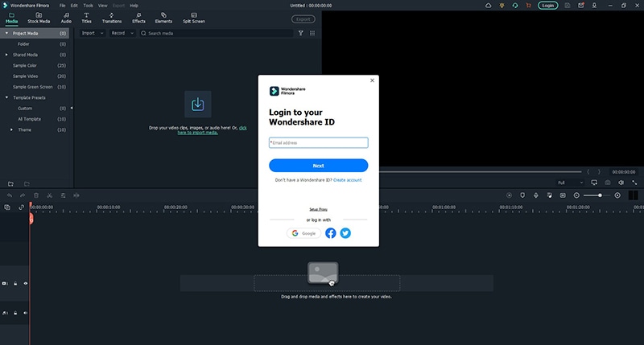Select Sample Green Screen item
644x345 pixels.
[x=35, y=87]
